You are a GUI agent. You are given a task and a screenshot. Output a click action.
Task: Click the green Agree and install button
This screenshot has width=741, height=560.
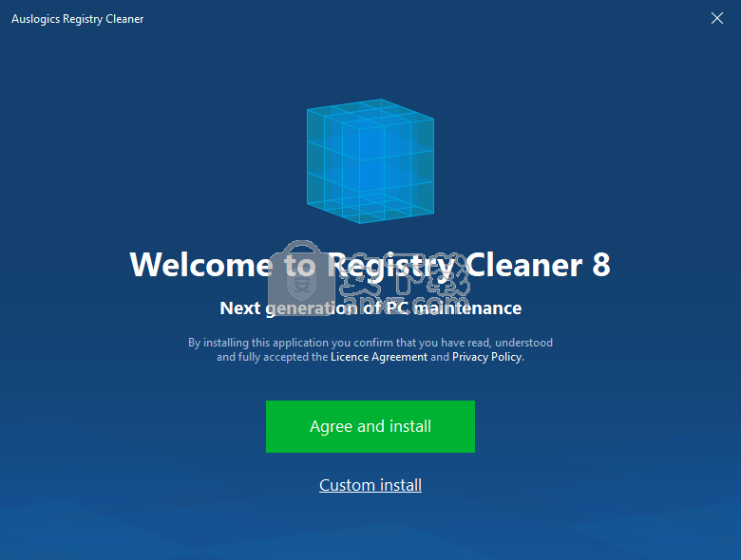370,426
